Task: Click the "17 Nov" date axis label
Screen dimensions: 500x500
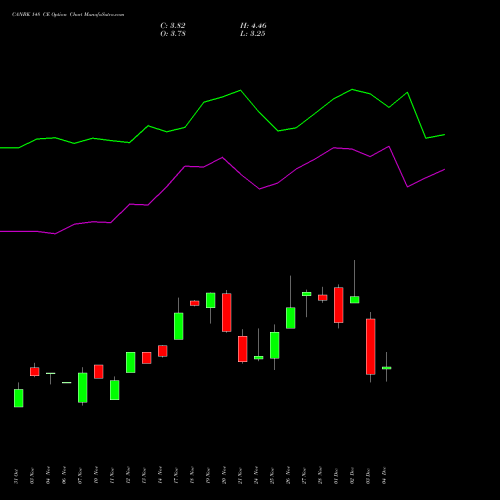Action: 176,476
